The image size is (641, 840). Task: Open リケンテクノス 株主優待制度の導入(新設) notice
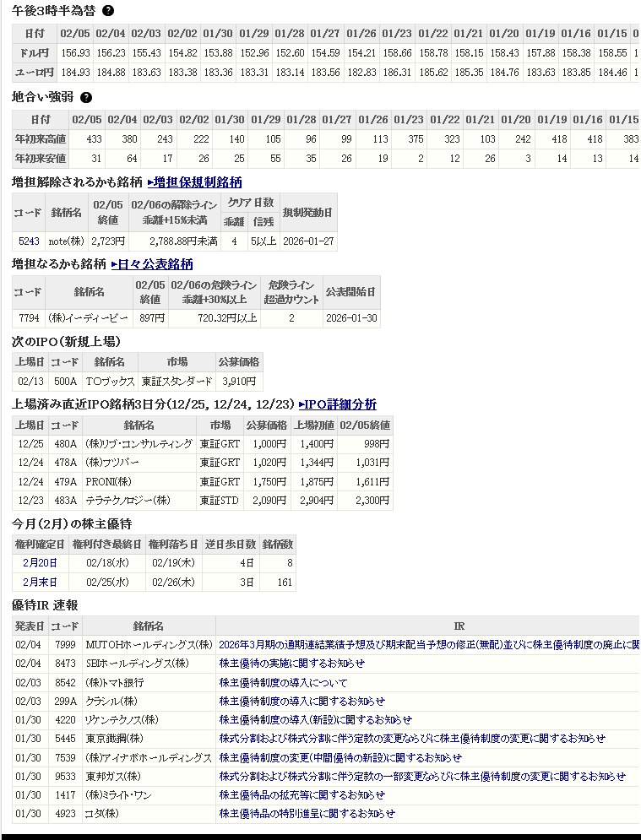point(315,720)
